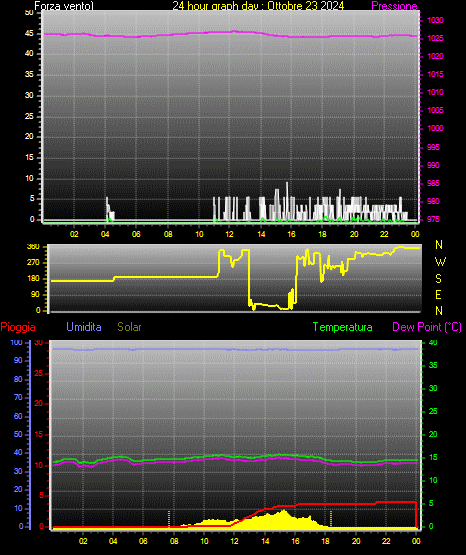
Task: Click the 270 wind direction axis value
Action: 33,263
